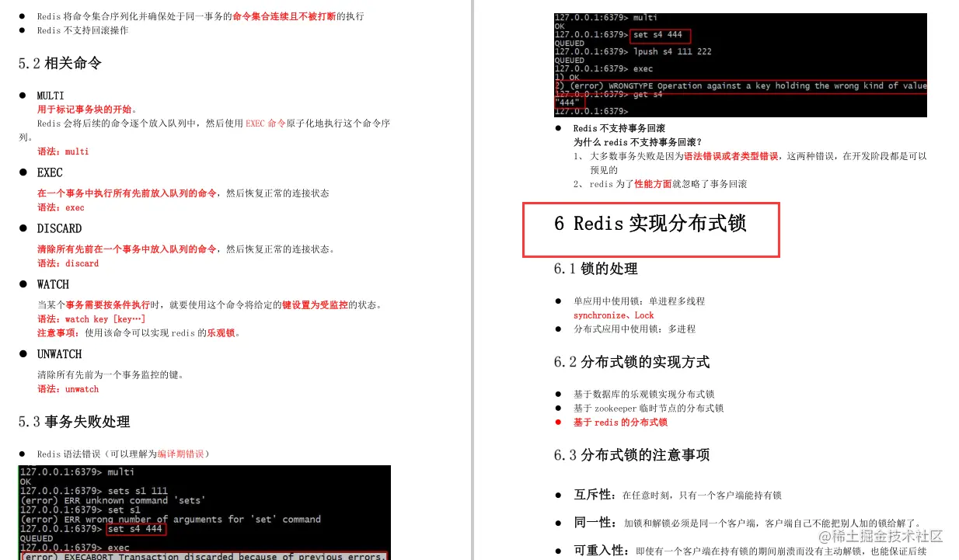Click the bold term '可重入性：'
Screen dimensions: 959x560
pos(603,551)
